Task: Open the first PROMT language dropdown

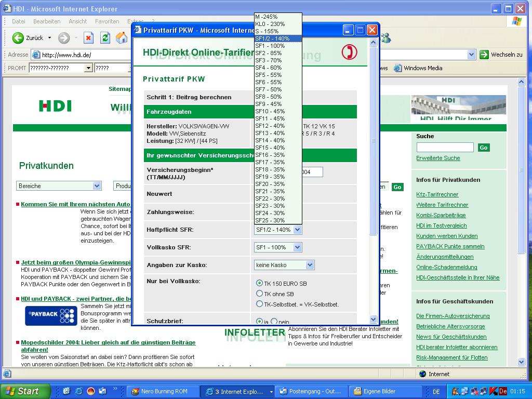Action: coord(88,68)
